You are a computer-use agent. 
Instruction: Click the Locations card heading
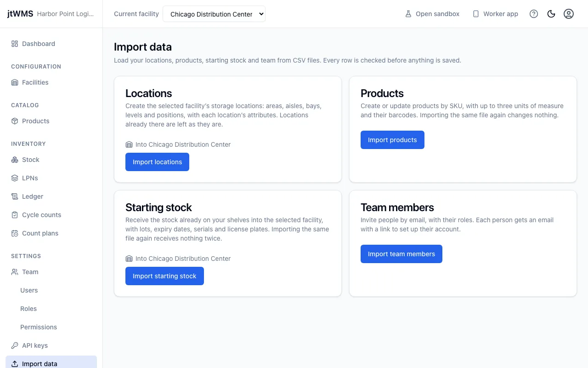pyautogui.click(x=149, y=93)
